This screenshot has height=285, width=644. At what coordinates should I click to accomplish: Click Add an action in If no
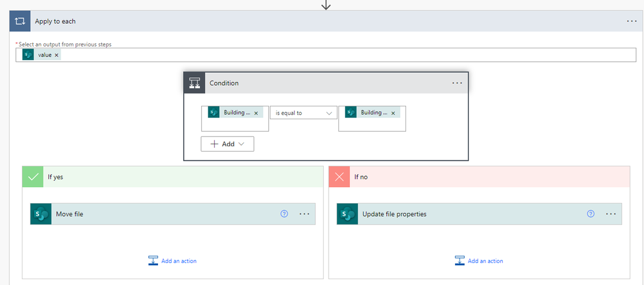[479, 260]
